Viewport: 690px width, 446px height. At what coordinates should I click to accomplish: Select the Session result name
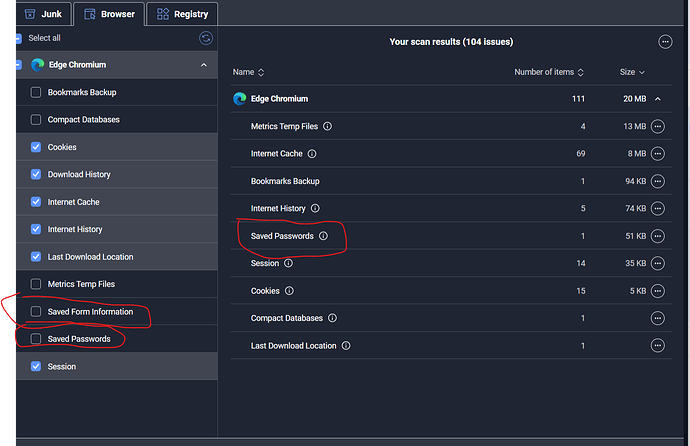pos(265,263)
